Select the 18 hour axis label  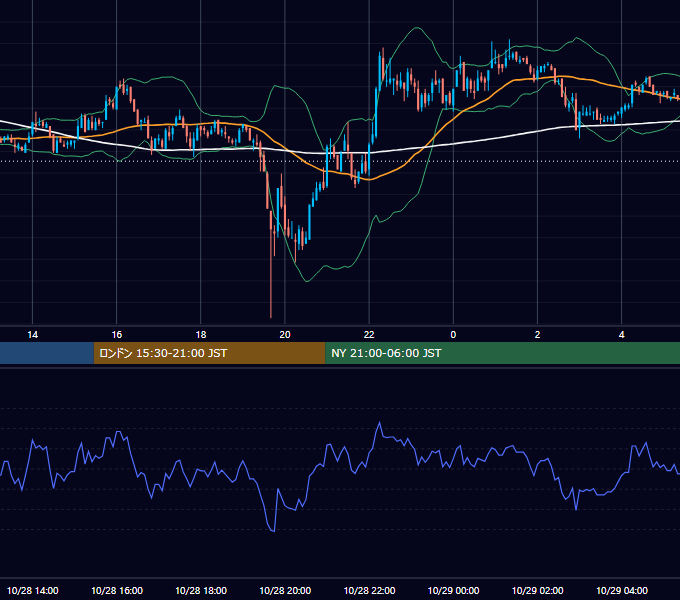(201, 334)
